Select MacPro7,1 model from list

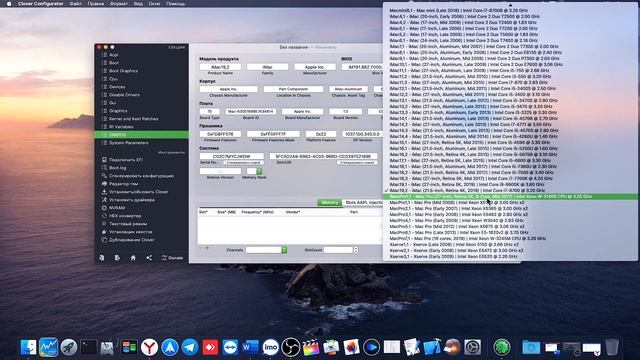tap(510, 238)
